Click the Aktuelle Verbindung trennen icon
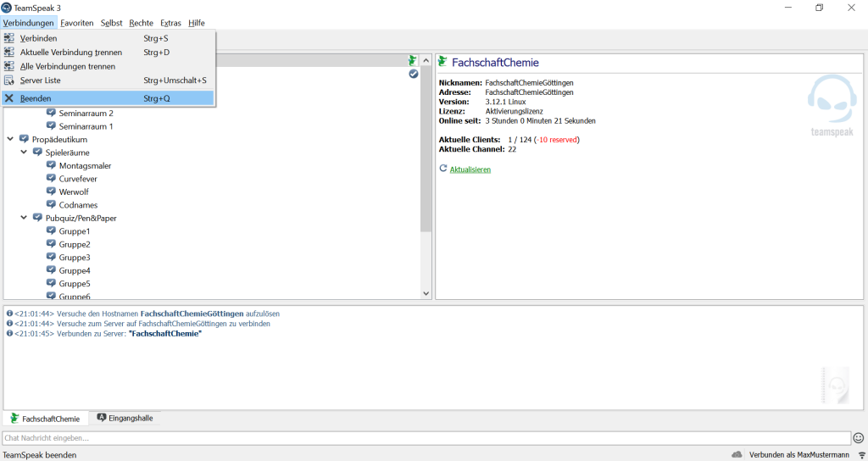The width and height of the screenshot is (868, 461). click(9, 52)
